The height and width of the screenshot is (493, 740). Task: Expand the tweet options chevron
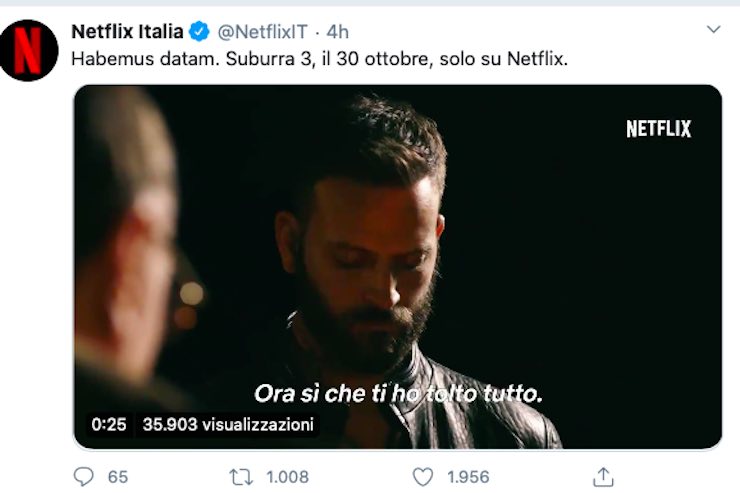coord(713,30)
